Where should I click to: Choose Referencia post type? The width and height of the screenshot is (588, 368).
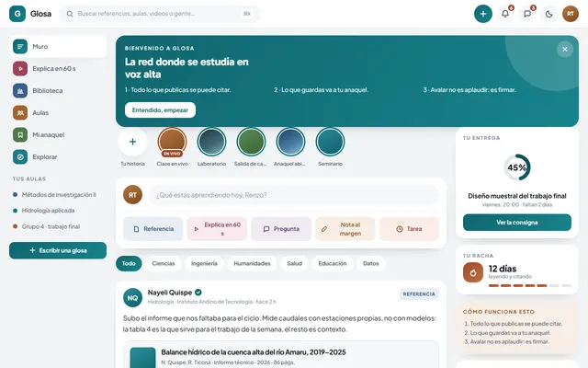tap(153, 229)
